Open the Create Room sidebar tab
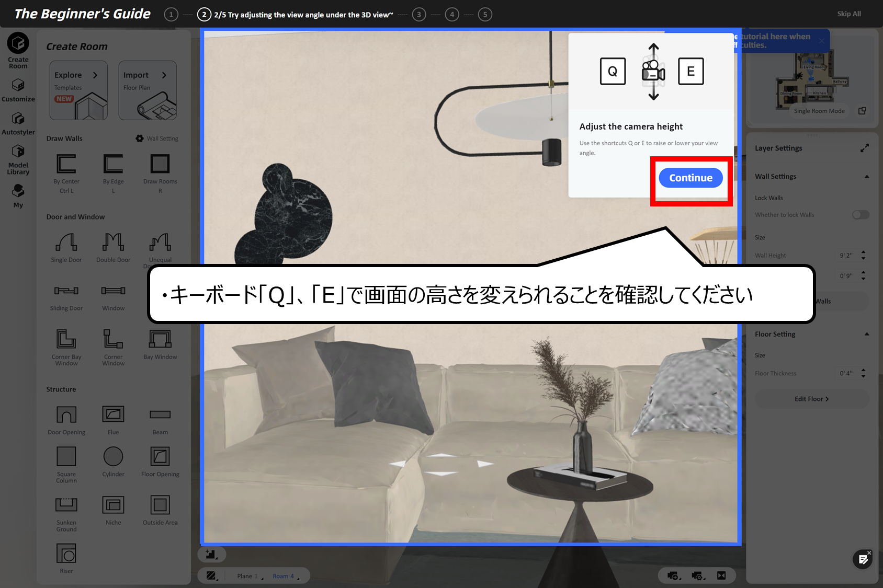This screenshot has height=588, width=883. pos(18,51)
